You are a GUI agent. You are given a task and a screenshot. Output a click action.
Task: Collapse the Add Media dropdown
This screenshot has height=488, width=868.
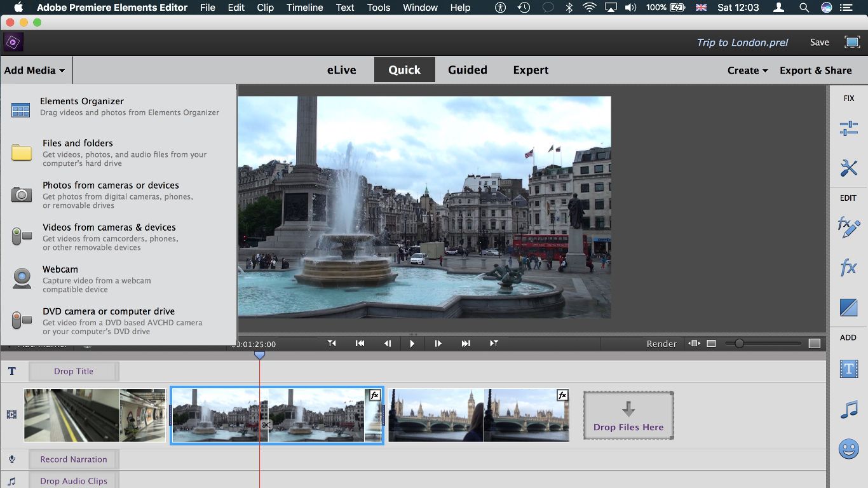35,70
